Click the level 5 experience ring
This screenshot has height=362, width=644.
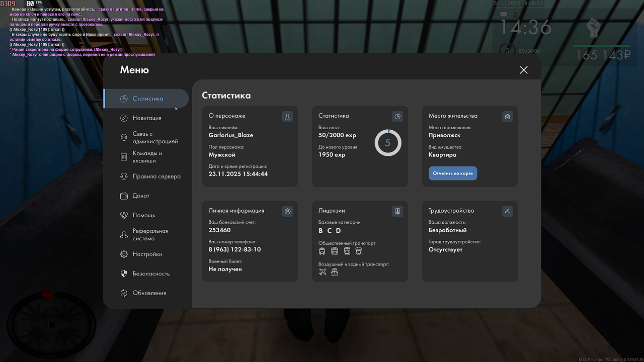(388, 143)
